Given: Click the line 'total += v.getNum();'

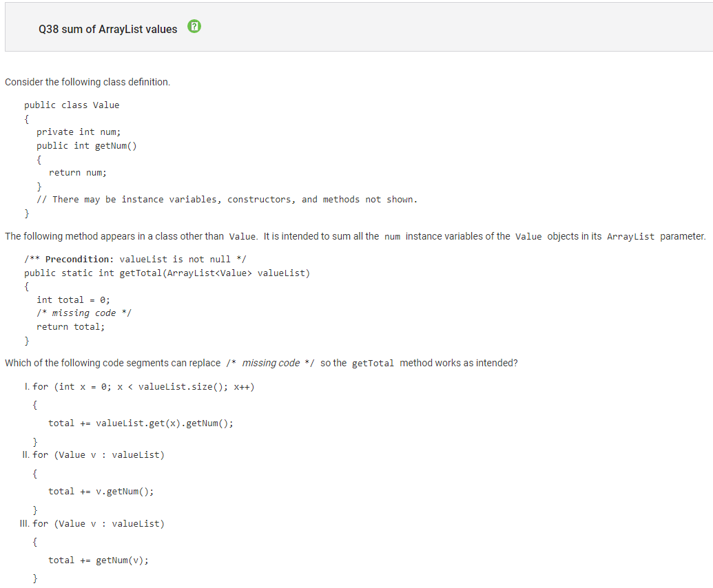Looking at the screenshot, I should pos(101,492).
